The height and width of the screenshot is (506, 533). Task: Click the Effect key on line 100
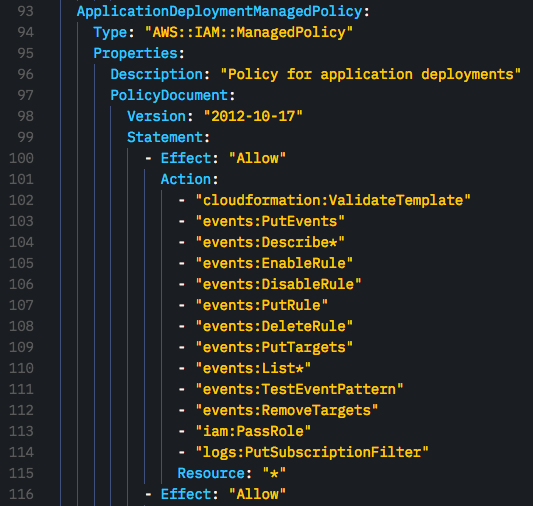[x=186, y=158]
